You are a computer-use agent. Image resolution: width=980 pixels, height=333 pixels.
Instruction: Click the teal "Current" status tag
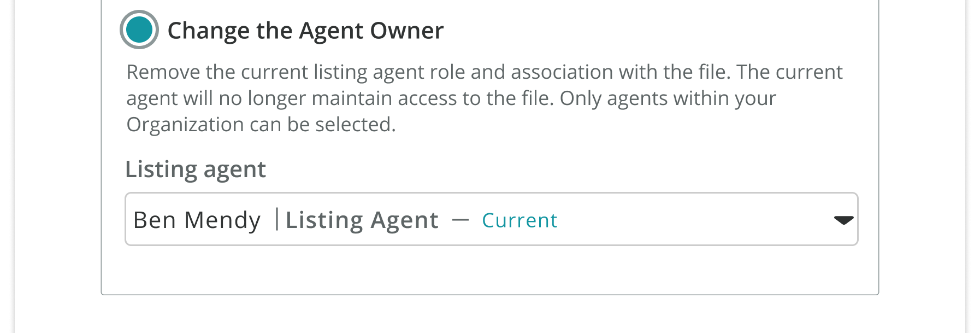[519, 220]
